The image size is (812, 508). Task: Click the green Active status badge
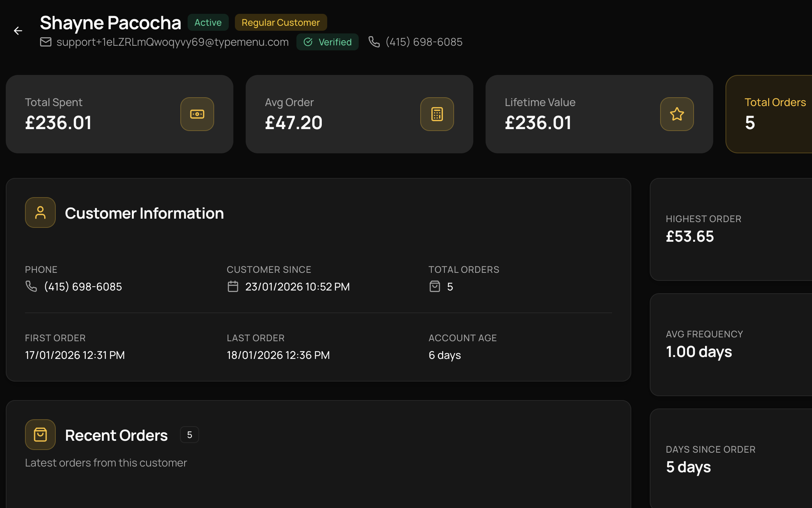pos(208,22)
